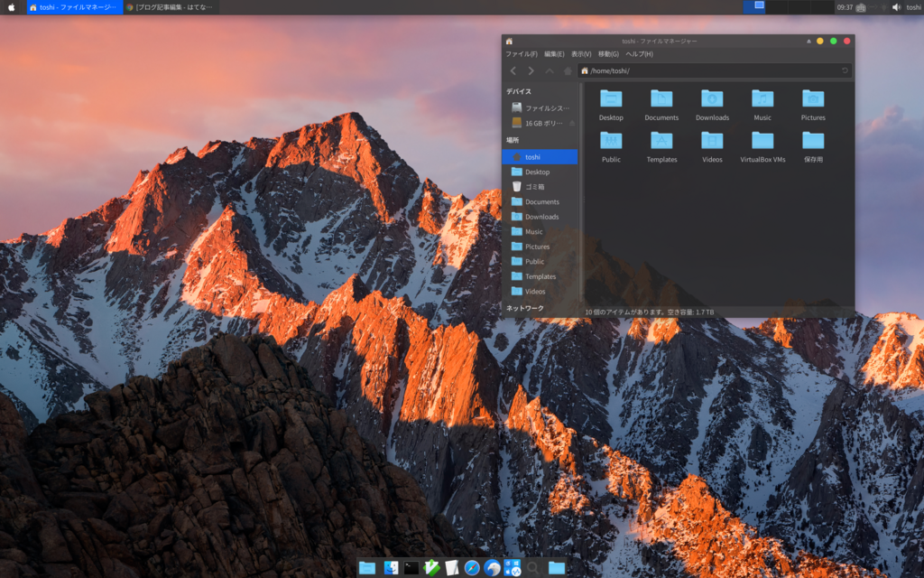This screenshot has height=578, width=924.
Task: Switch workspace using the blue workspace indicator
Action: (756, 7)
